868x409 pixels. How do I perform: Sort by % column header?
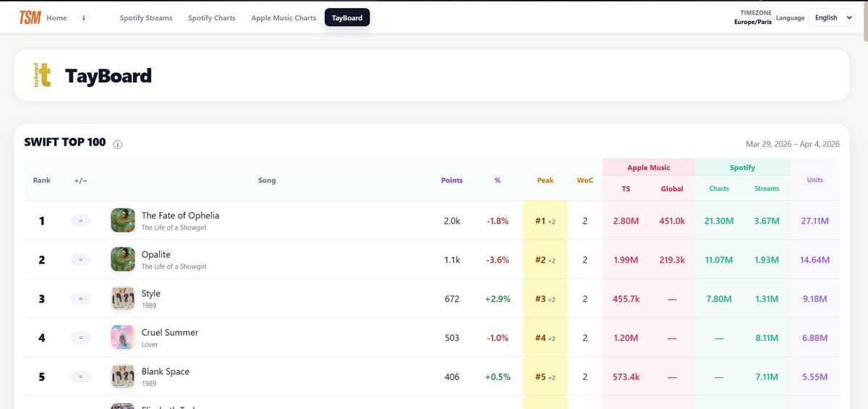[498, 180]
